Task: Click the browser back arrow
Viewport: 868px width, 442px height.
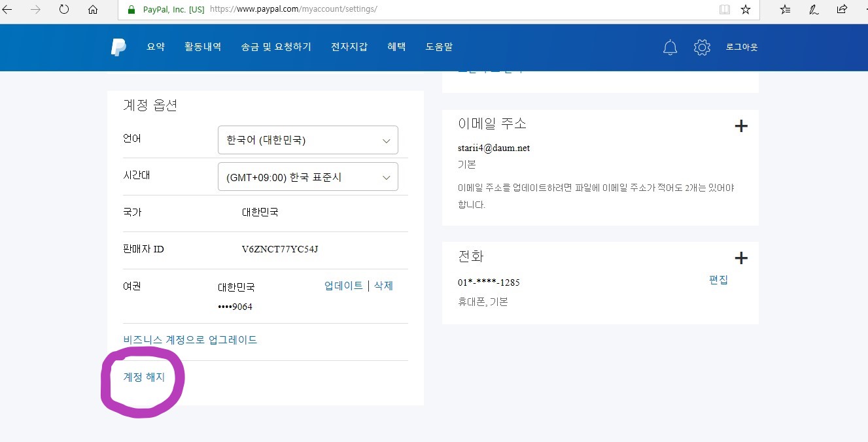Action: coord(7,9)
